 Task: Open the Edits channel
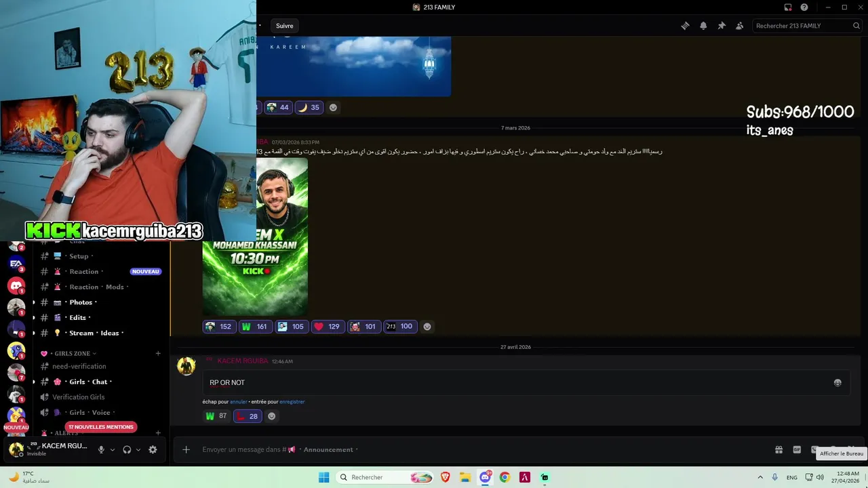coord(100,317)
